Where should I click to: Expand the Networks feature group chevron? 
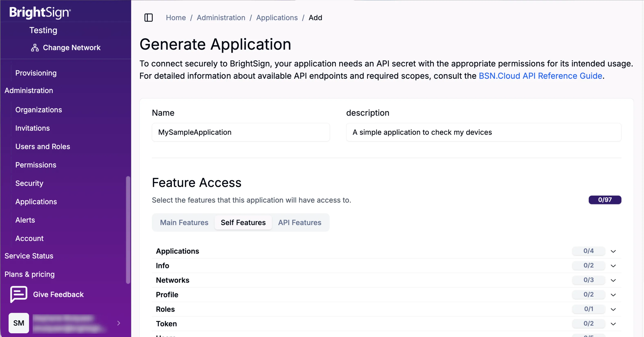pyautogui.click(x=613, y=280)
